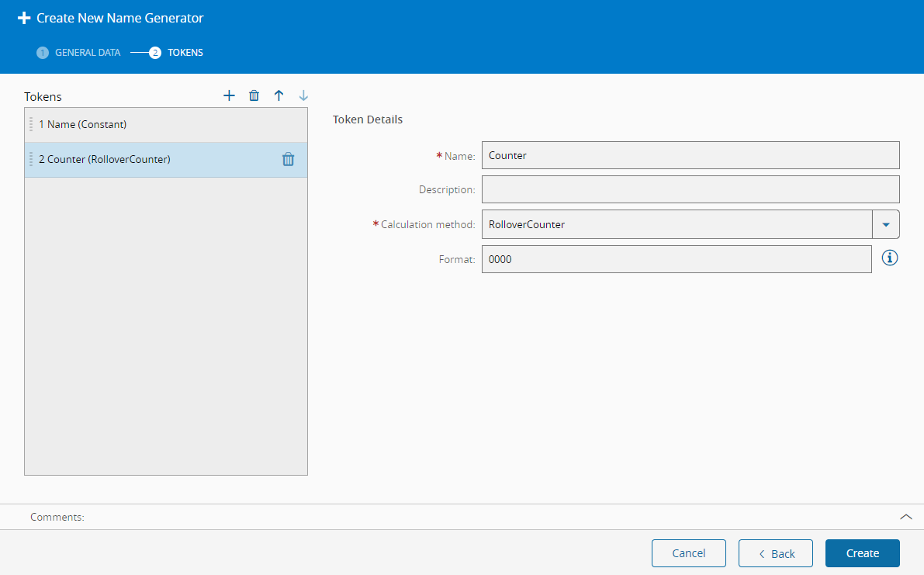The image size is (924, 575).
Task: Add a new token with plus icon
Action: (x=229, y=95)
